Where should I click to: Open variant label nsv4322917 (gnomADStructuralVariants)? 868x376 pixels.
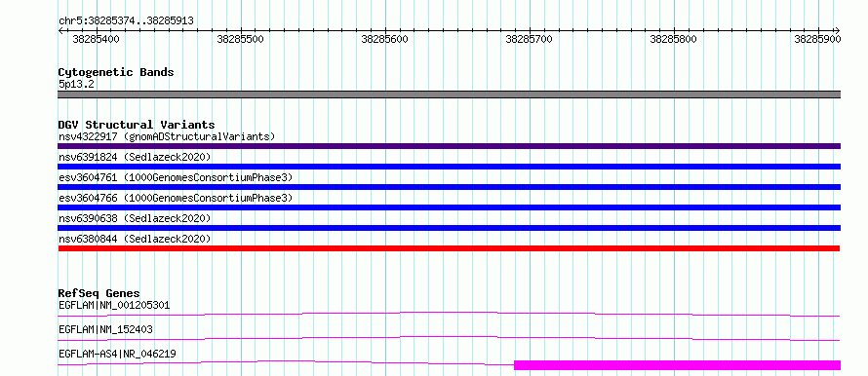(167, 136)
